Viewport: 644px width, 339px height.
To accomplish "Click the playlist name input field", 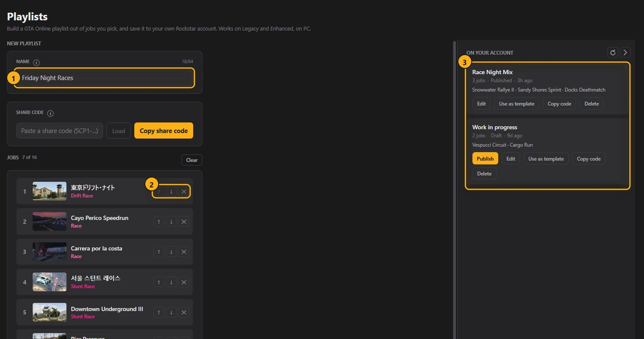I will tap(104, 78).
